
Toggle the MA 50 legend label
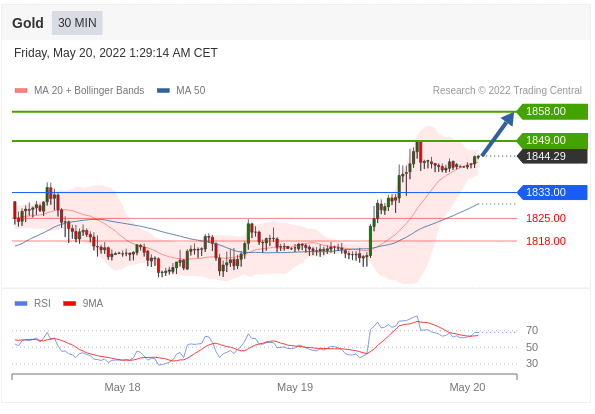pyautogui.click(x=190, y=90)
